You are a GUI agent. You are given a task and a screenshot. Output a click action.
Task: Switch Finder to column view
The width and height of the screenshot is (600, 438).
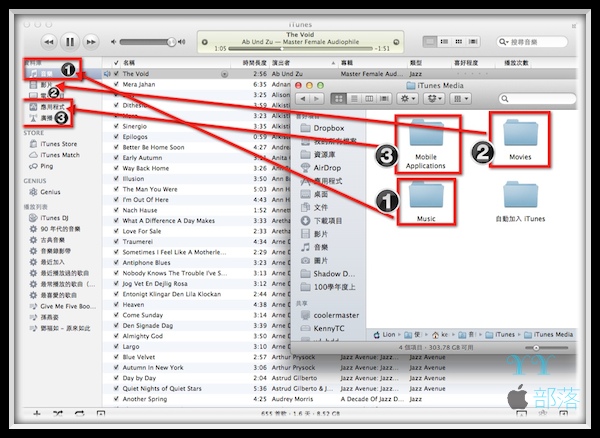(x=369, y=99)
